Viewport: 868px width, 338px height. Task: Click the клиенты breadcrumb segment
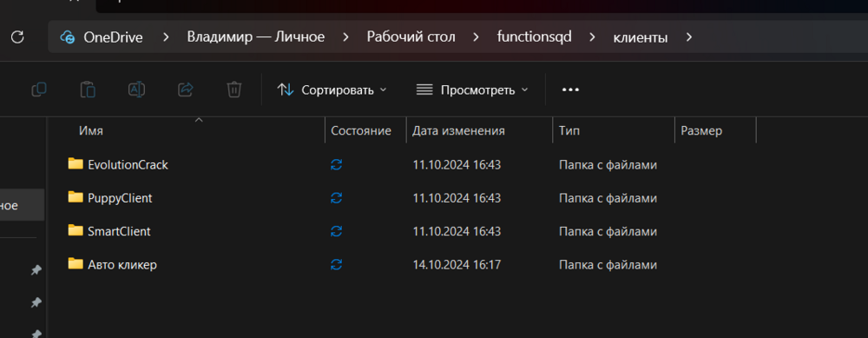[x=641, y=38]
